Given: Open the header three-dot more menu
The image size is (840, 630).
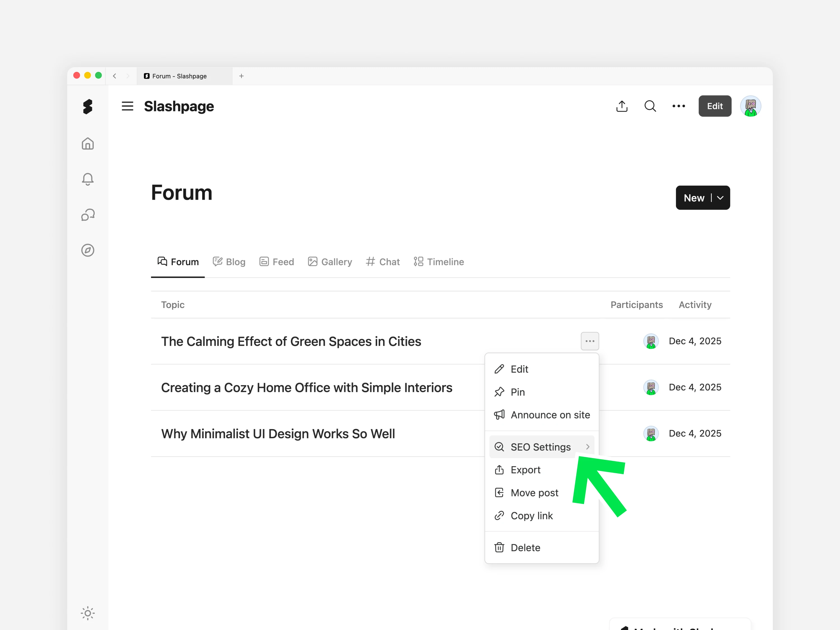Looking at the screenshot, I should click(679, 106).
